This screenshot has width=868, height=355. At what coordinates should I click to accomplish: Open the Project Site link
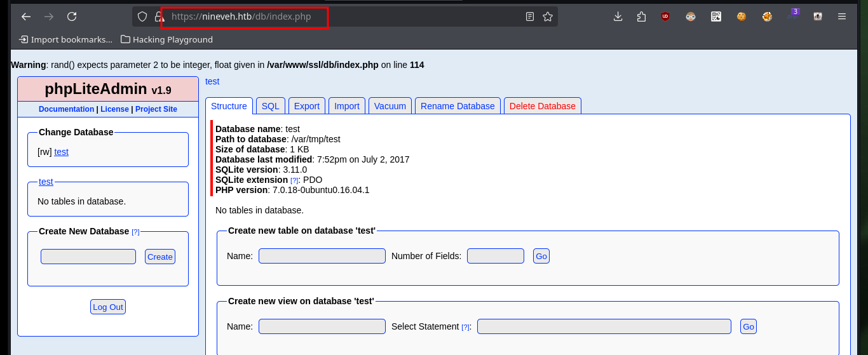pos(156,109)
